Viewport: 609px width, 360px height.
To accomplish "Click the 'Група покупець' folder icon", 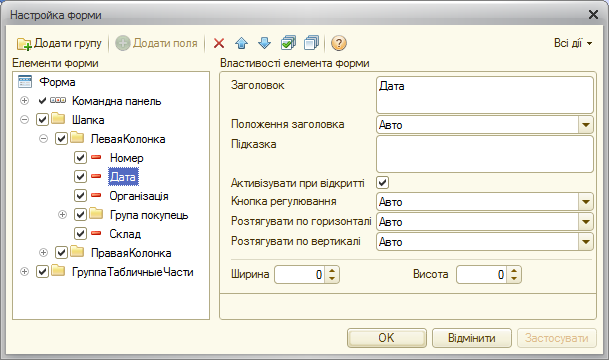I will [96, 214].
